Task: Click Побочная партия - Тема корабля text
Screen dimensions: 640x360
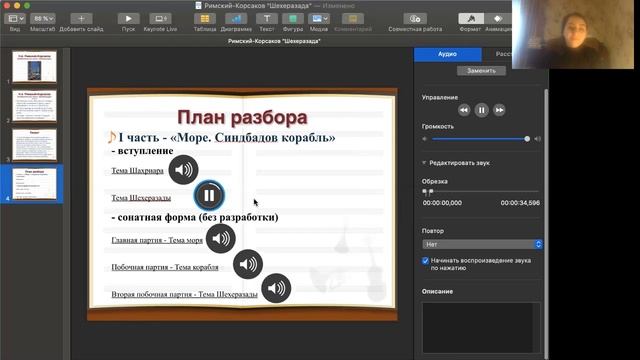Action: click(165, 267)
